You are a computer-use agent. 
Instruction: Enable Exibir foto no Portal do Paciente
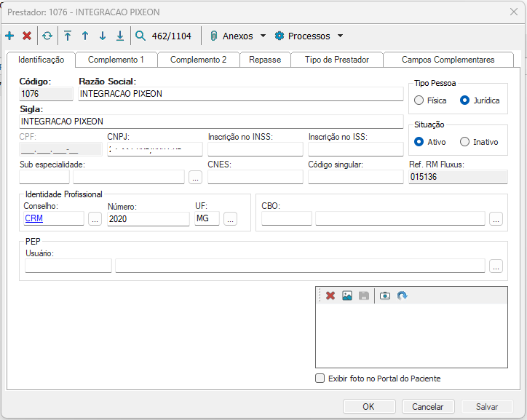320,379
